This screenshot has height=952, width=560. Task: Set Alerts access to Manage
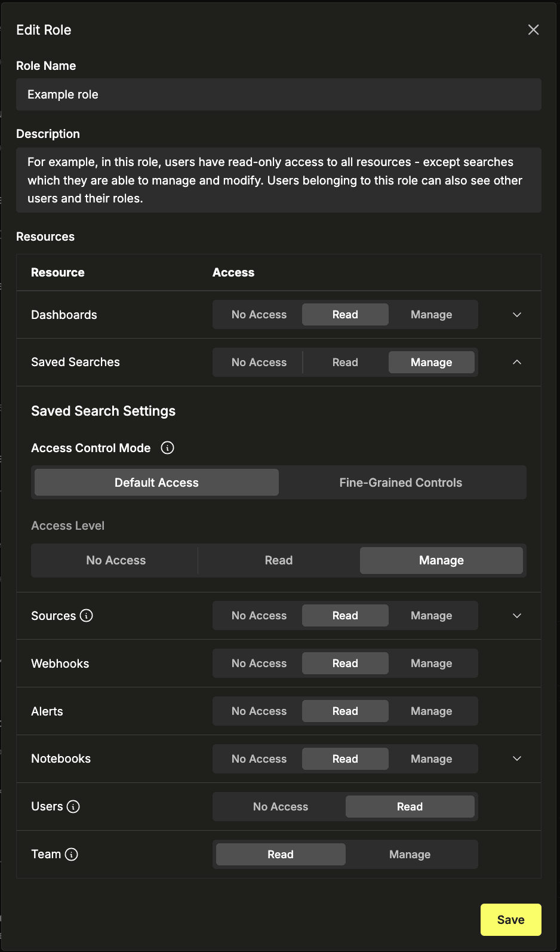click(x=431, y=711)
